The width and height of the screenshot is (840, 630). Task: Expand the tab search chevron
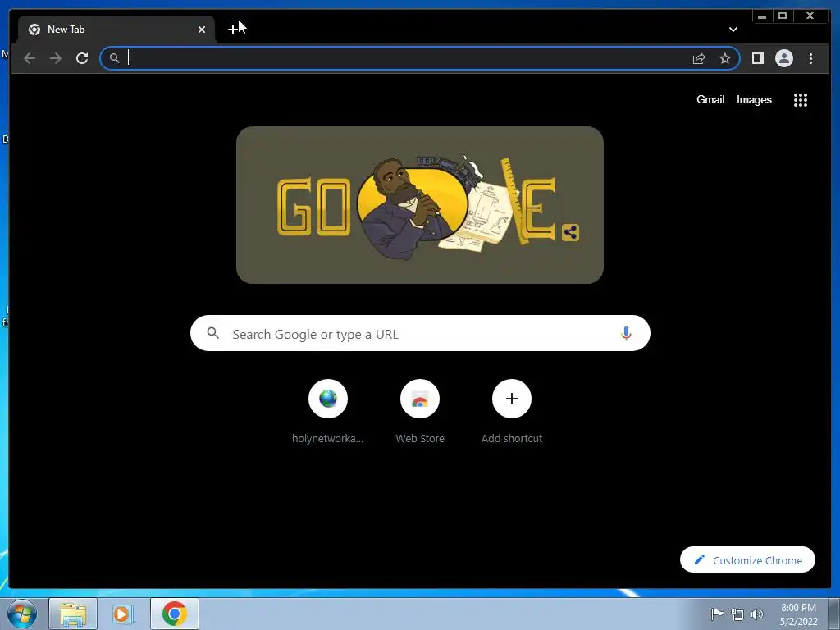tap(733, 30)
